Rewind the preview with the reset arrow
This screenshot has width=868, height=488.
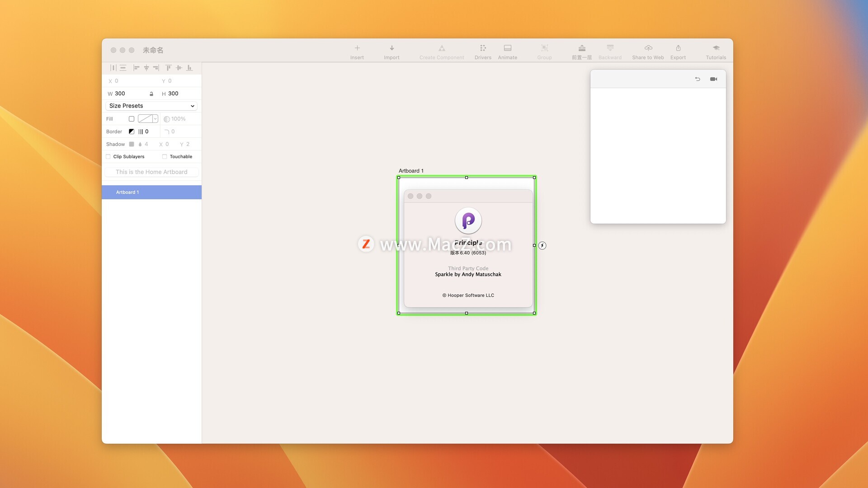(698, 79)
